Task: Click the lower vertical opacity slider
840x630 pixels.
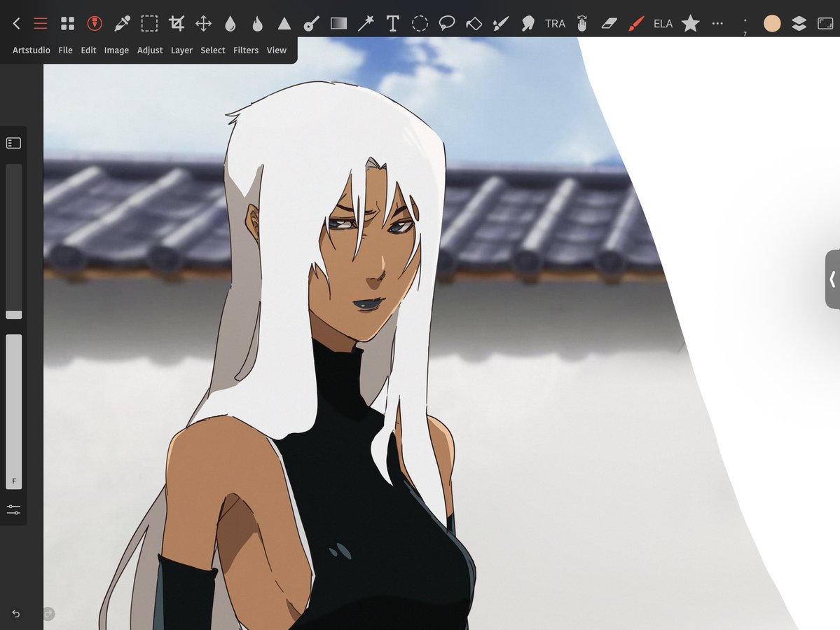Action: (14, 411)
